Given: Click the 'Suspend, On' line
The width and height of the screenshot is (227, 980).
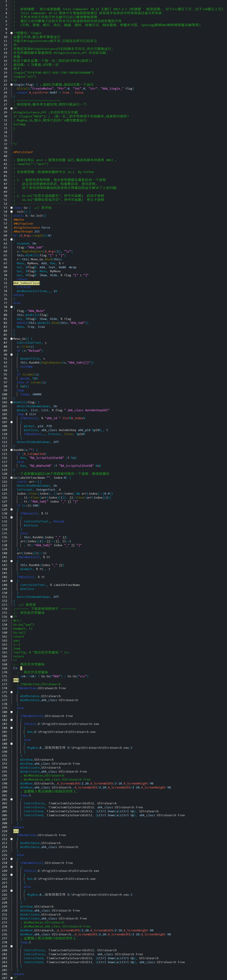Looking at the screenshot, I should pos(26,243).
